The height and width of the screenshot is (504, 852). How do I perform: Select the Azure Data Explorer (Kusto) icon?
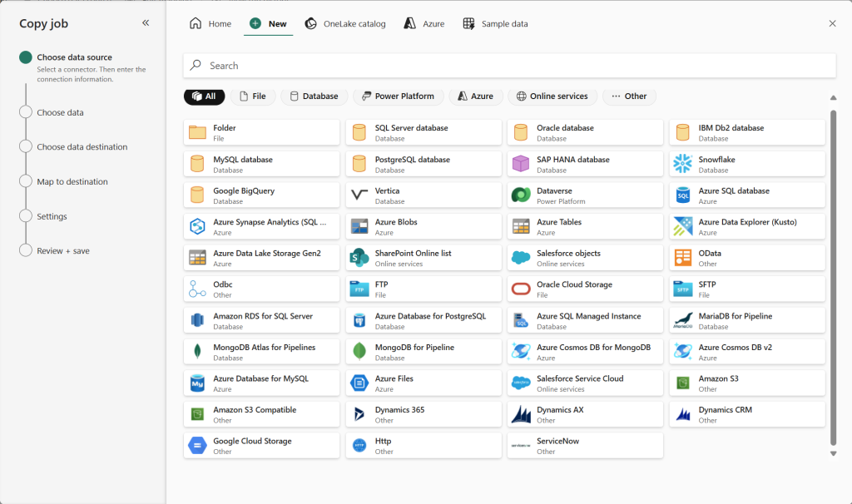(683, 226)
